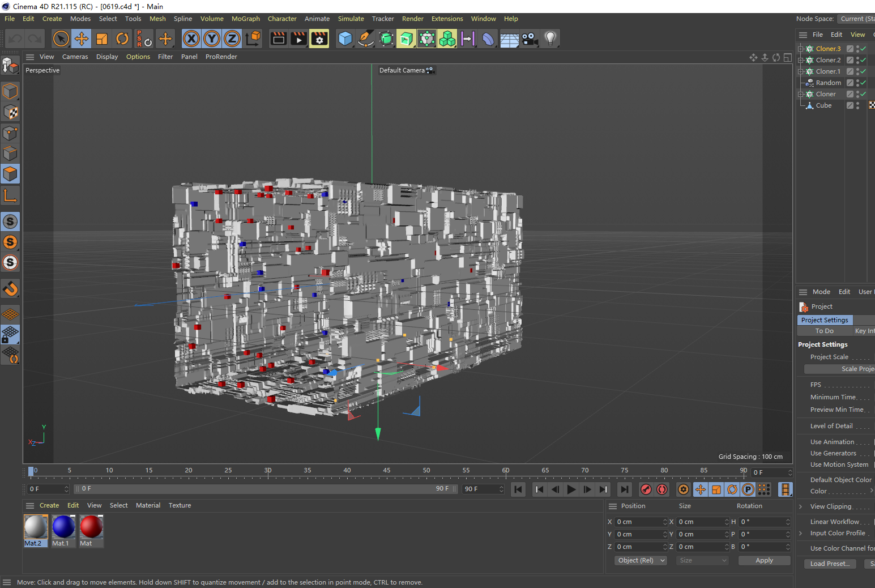Open the MoGraph menu

[245, 19]
